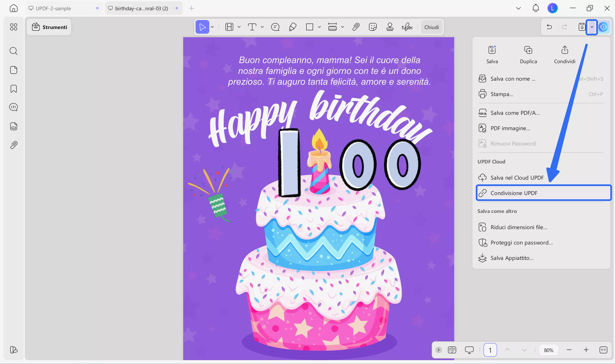This screenshot has width=615, height=364.
Task: Click the Chiudi button
Action: pyautogui.click(x=431, y=27)
